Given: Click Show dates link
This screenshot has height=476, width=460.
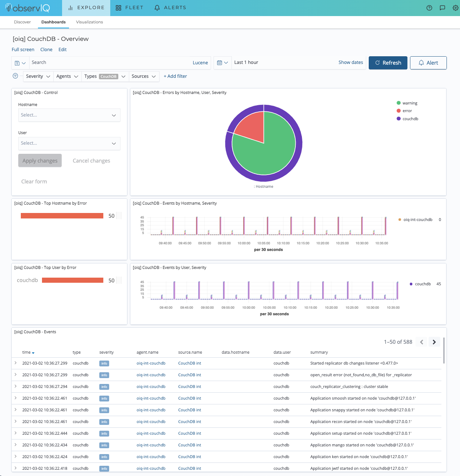Looking at the screenshot, I should click(350, 62).
